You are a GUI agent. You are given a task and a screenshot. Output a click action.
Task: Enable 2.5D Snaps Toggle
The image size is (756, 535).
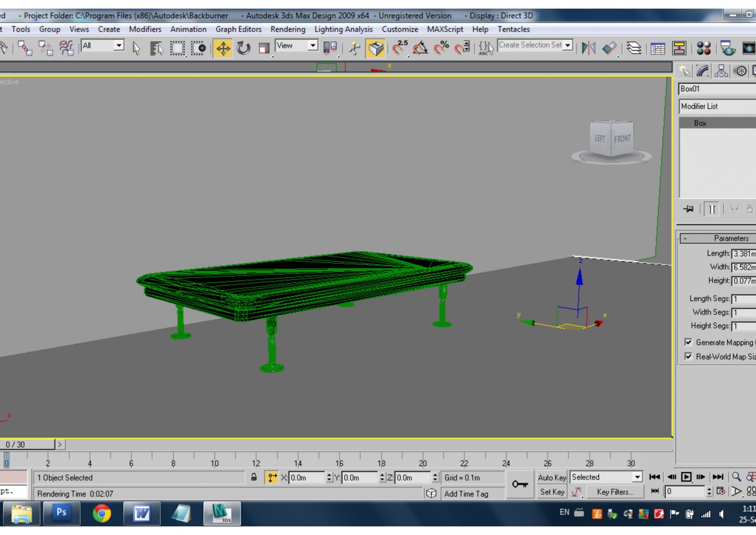(401, 47)
